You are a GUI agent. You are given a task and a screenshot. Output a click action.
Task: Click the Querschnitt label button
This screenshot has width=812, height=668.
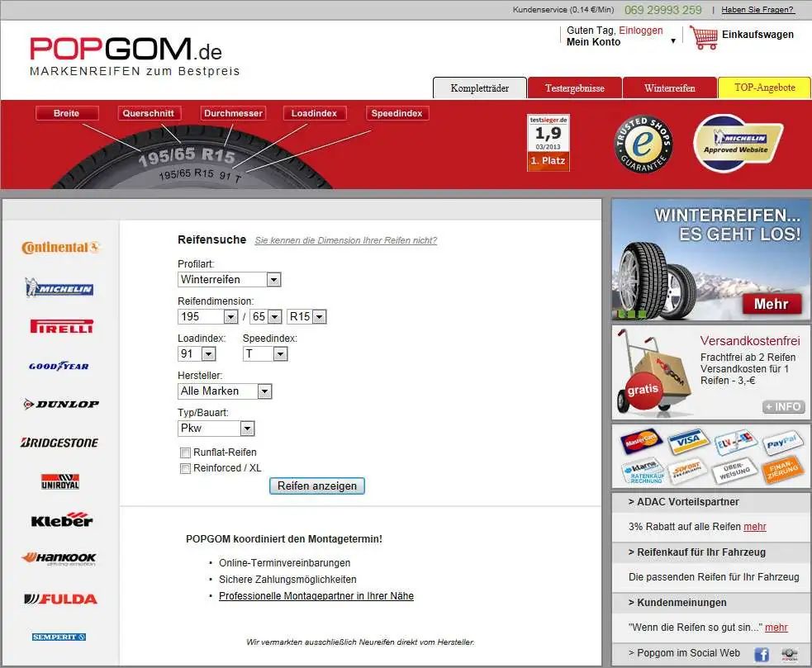[x=149, y=113]
